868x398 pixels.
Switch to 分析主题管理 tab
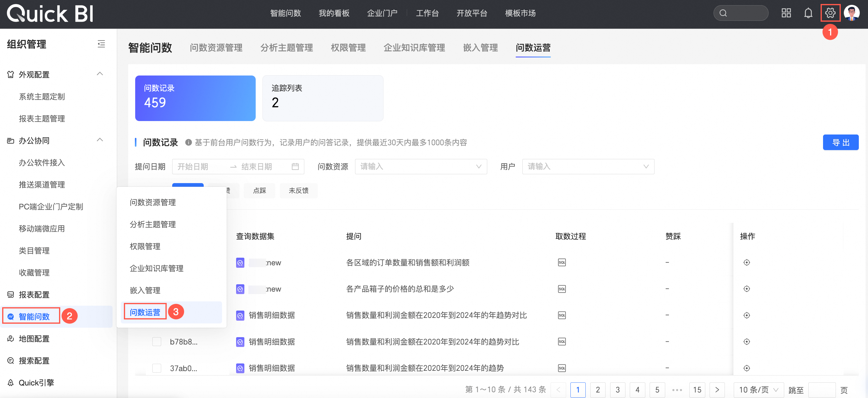click(x=286, y=48)
